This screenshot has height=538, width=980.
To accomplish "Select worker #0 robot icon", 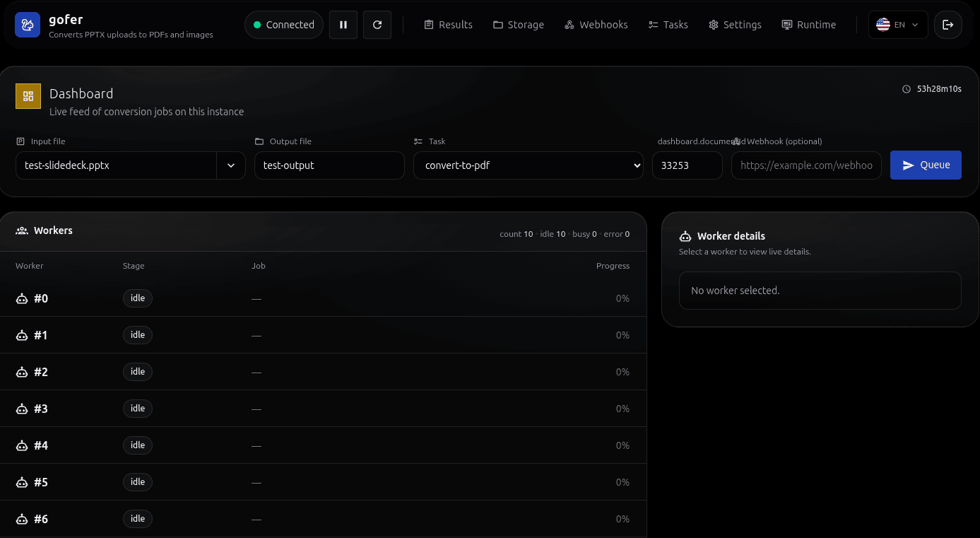I will pos(22,298).
